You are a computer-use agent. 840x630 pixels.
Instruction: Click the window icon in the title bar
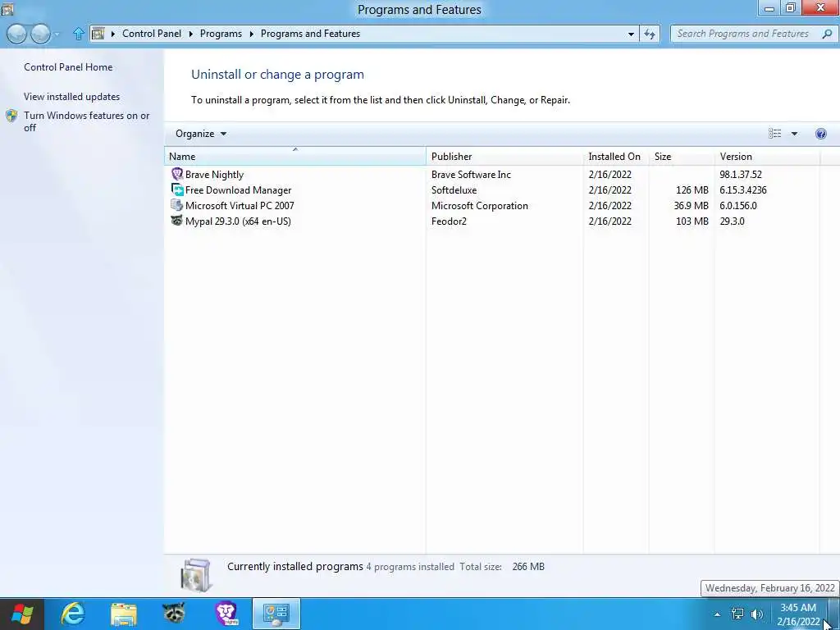[x=7, y=8]
